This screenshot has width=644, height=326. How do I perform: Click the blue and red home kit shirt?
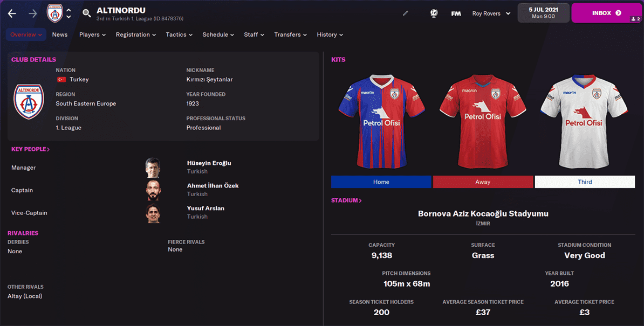point(381,121)
